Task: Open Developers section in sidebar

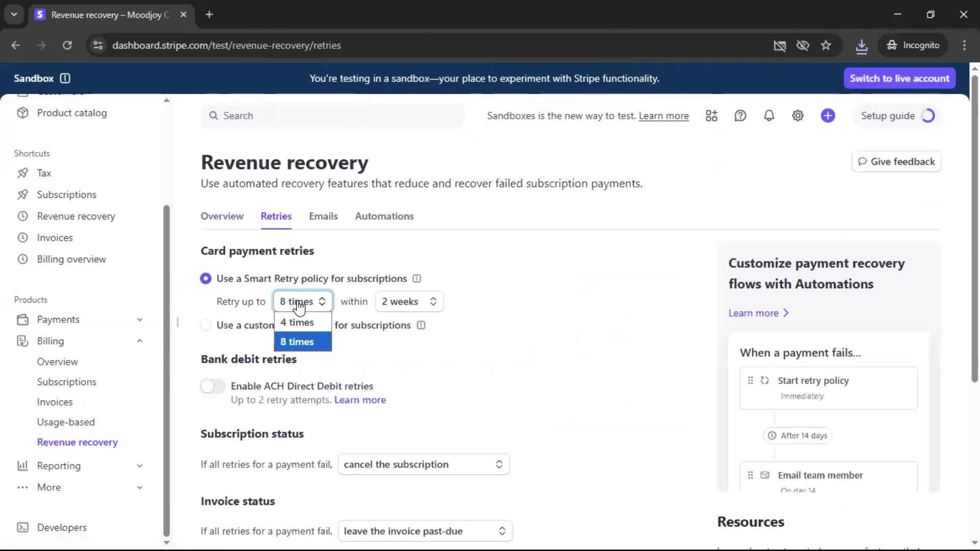Action: [x=61, y=527]
